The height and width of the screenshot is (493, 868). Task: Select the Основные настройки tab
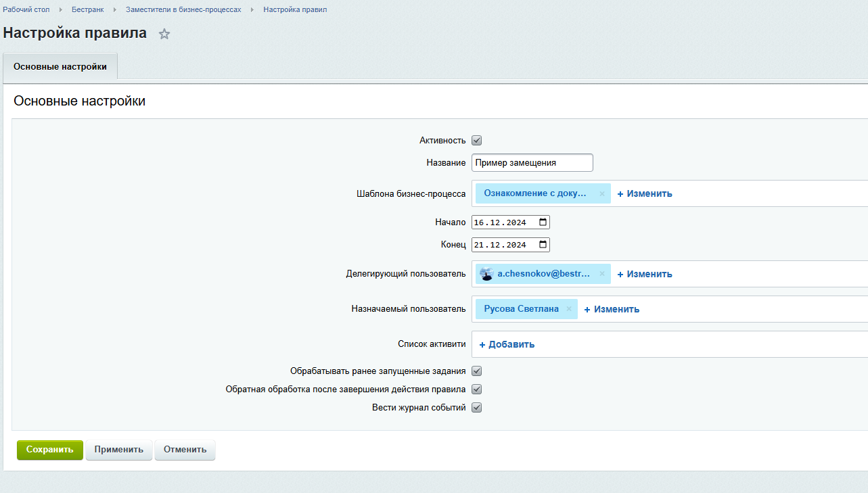click(x=60, y=67)
